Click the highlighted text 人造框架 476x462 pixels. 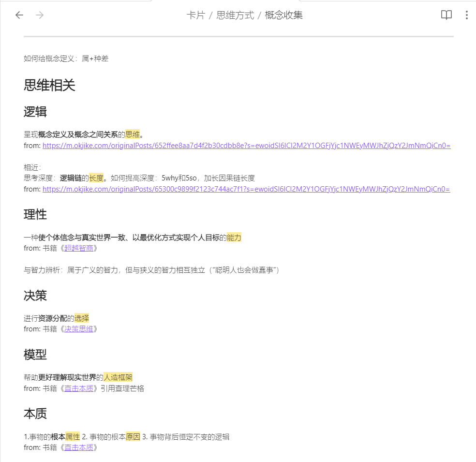click(x=118, y=377)
